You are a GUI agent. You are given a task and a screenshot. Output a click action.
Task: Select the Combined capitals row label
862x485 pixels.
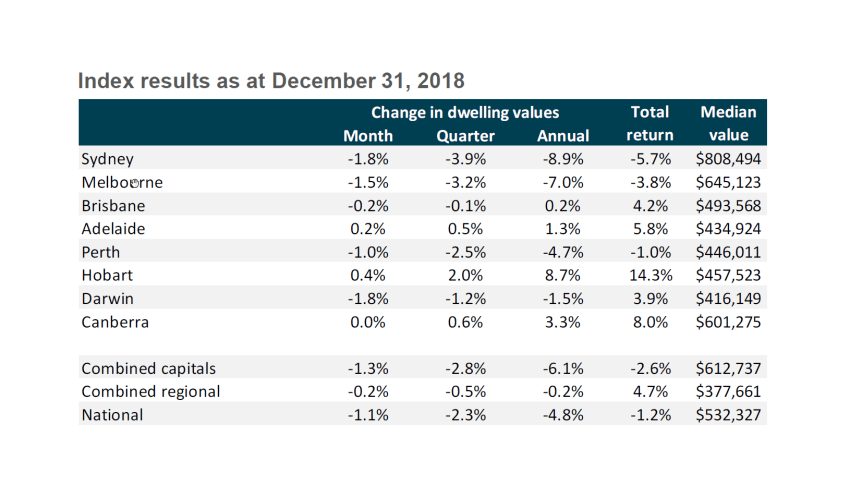coord(148,369)
